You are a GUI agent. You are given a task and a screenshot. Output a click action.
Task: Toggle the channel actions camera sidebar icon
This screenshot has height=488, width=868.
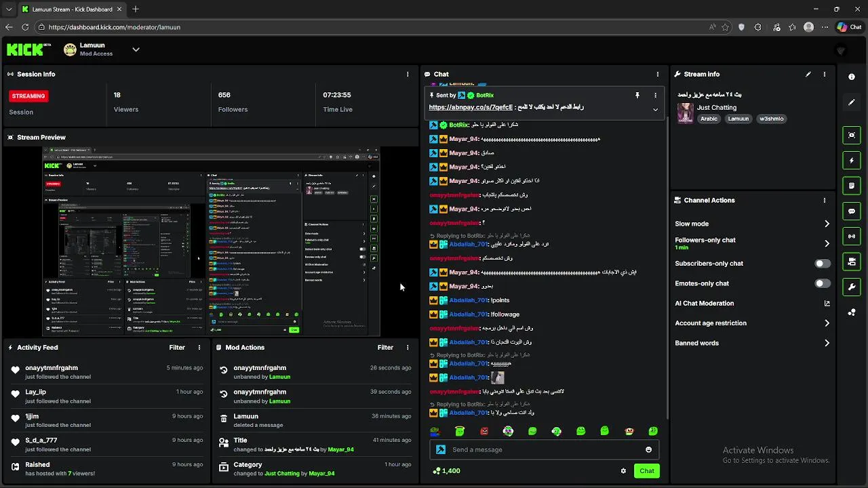(852, 262)
